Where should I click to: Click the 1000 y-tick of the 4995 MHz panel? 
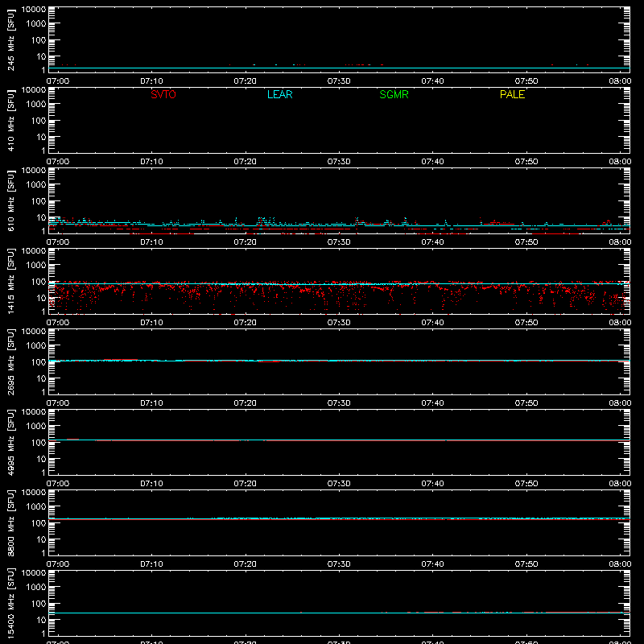click(36, 427)
